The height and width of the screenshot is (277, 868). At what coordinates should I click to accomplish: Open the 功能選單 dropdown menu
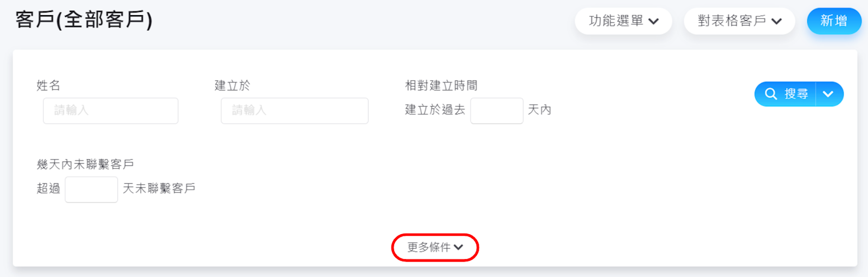(623, 21)
